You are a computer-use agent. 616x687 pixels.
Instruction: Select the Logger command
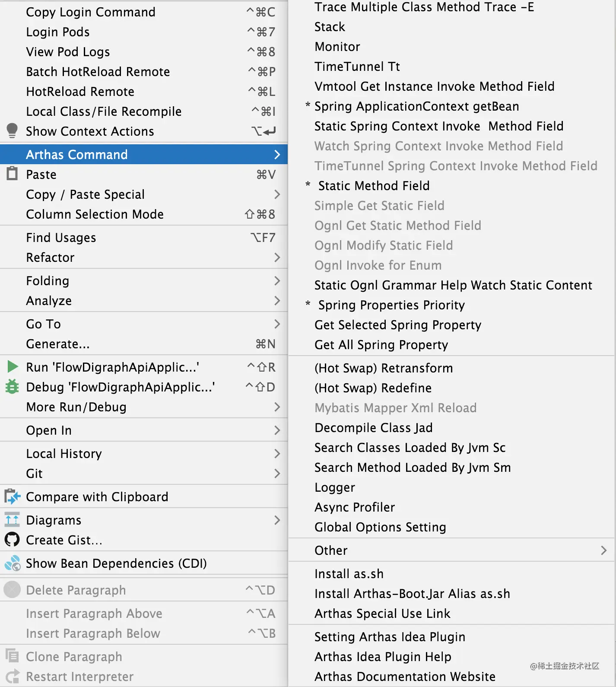click(x=451, y=487)
